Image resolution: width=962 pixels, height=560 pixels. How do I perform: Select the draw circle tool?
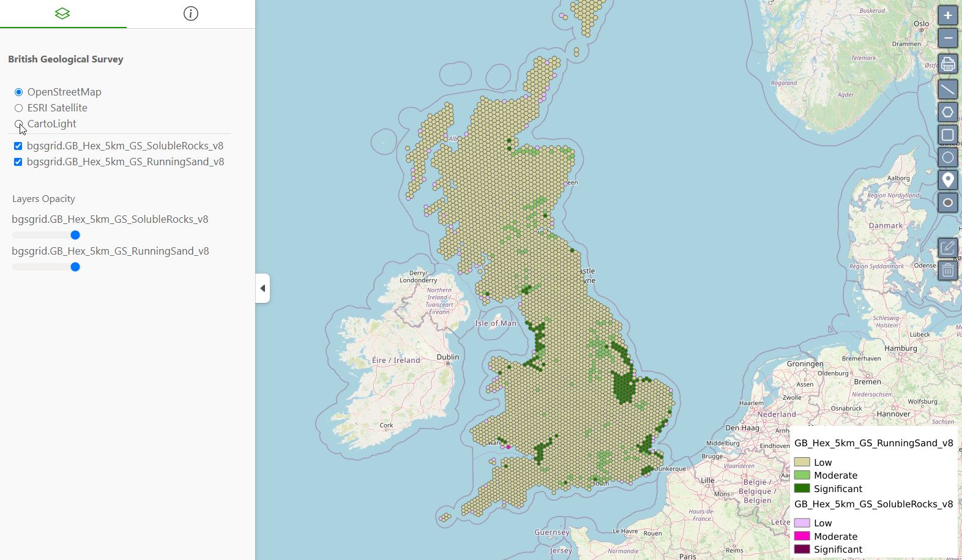click(947, 157)
